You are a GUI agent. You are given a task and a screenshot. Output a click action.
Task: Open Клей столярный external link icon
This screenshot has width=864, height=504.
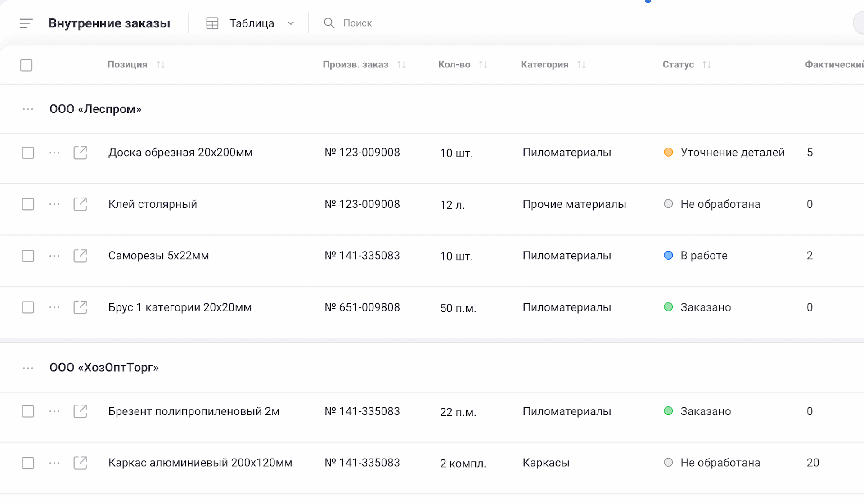pyautogui.click(x=80, y=204)
